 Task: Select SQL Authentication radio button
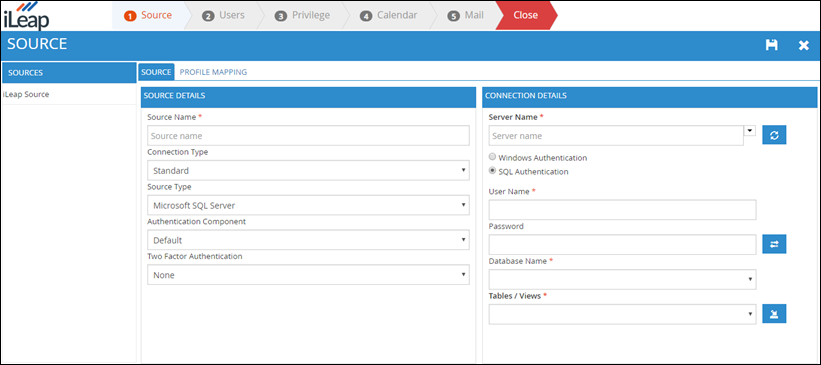(492, 171)
